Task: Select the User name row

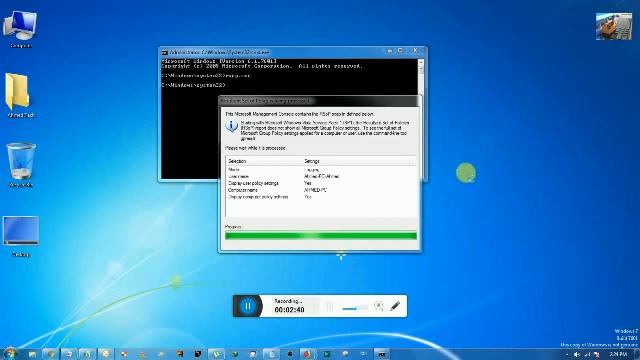Action: point(320,176)
